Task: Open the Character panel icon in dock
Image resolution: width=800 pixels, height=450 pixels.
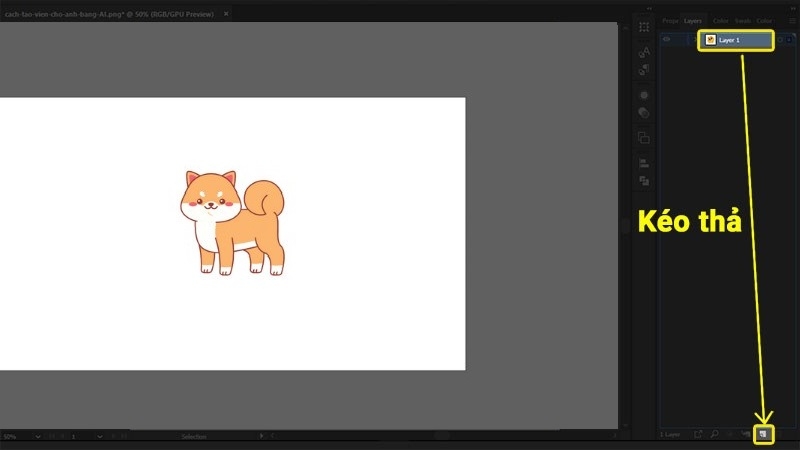Action: pyautogui.click(x=644, y=48)
